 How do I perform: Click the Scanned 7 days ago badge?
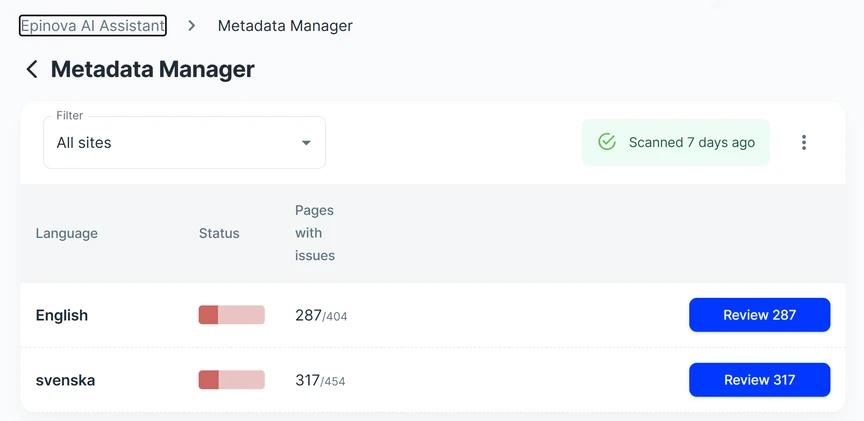(x=676, y=142)
